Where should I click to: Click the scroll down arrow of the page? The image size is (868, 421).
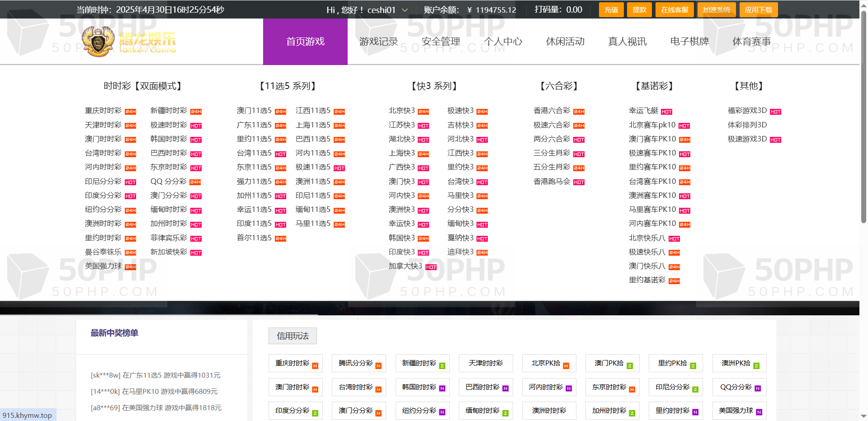(863, 416)
